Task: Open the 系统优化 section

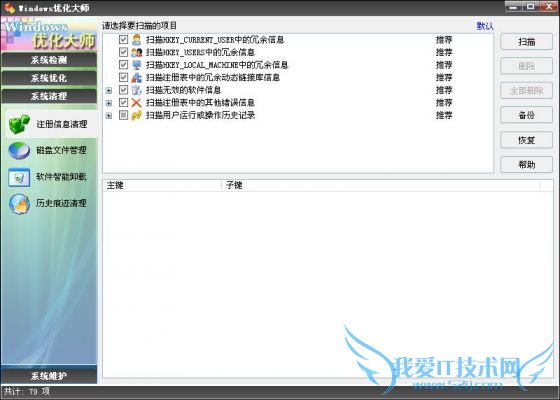Action: click(x=49, y=78)
